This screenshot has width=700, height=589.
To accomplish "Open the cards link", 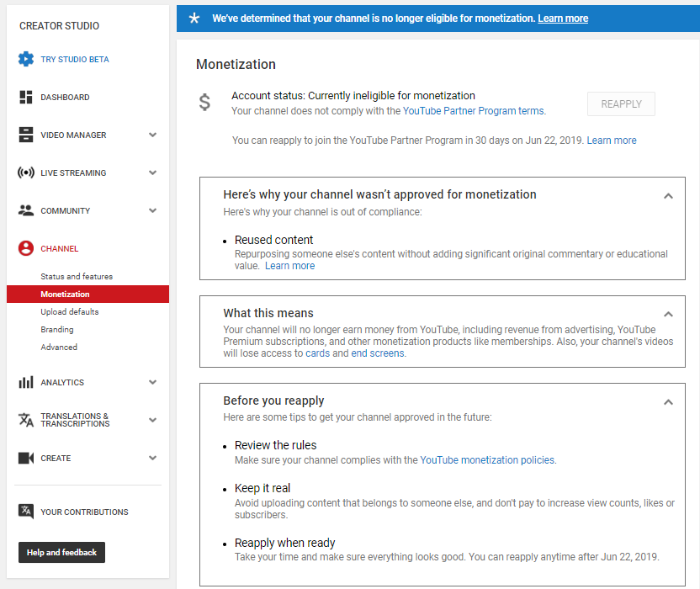I will (317, 353).
